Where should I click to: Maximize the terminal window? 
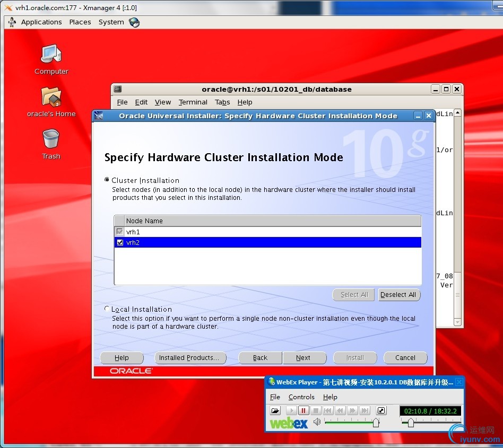[446, 90]
